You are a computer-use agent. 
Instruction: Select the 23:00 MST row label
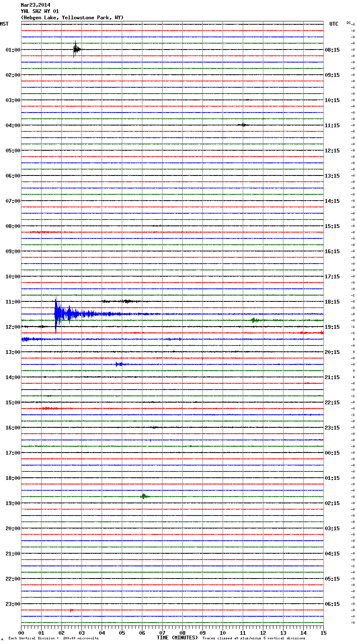click(x=13, y=604)
